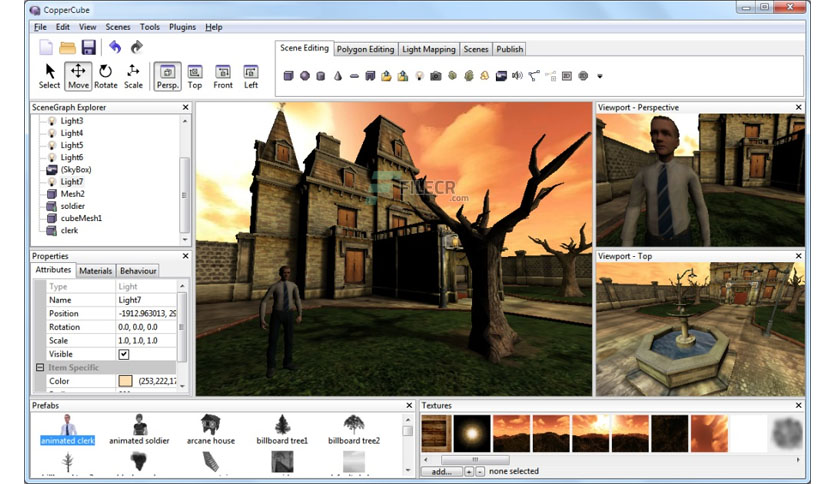Screen dimensions: 836x484
Task: Click the plus button beside add...
Action: (469, 471)
